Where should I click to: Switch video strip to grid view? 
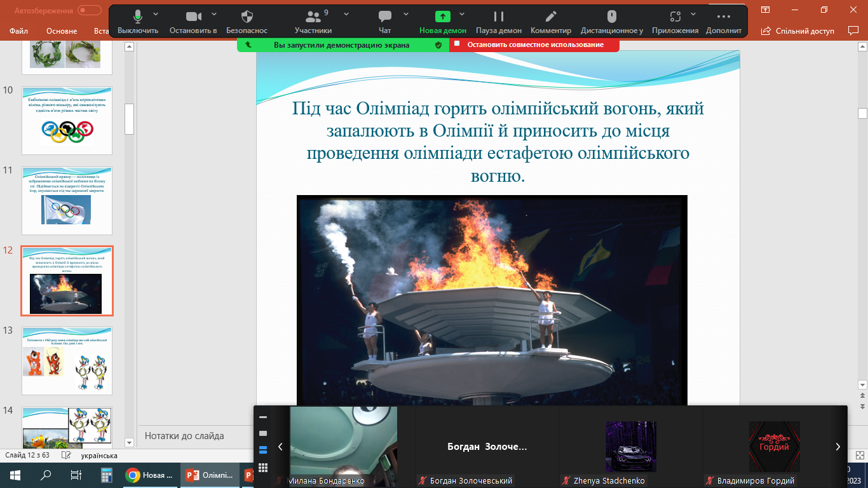[263, 468]
